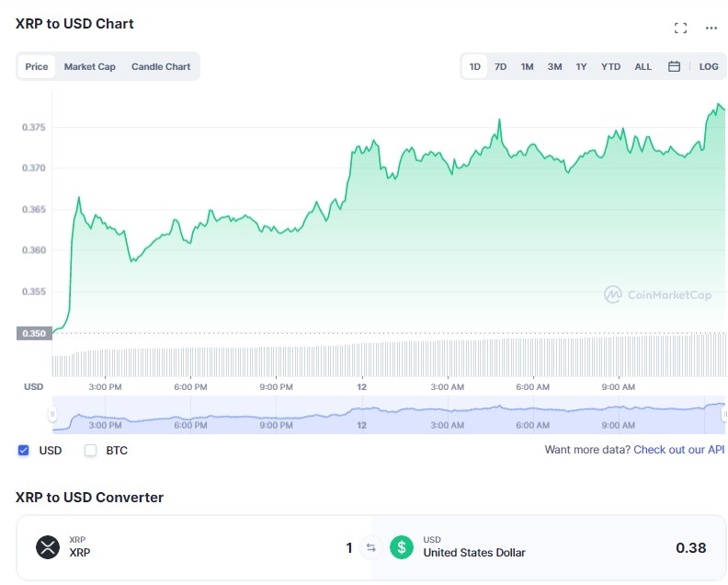Click the XRP coin logo in converter
This screenshot has height=585, width=728.
pos(48,547)
